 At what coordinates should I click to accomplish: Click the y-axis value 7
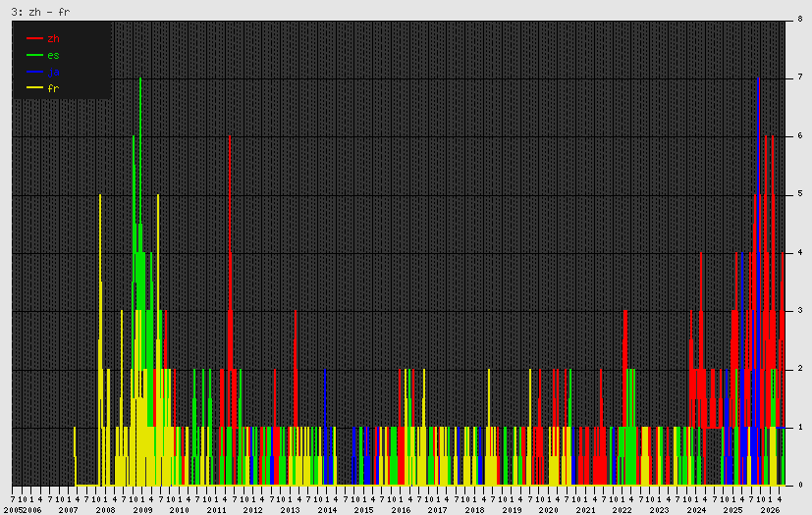800,77
